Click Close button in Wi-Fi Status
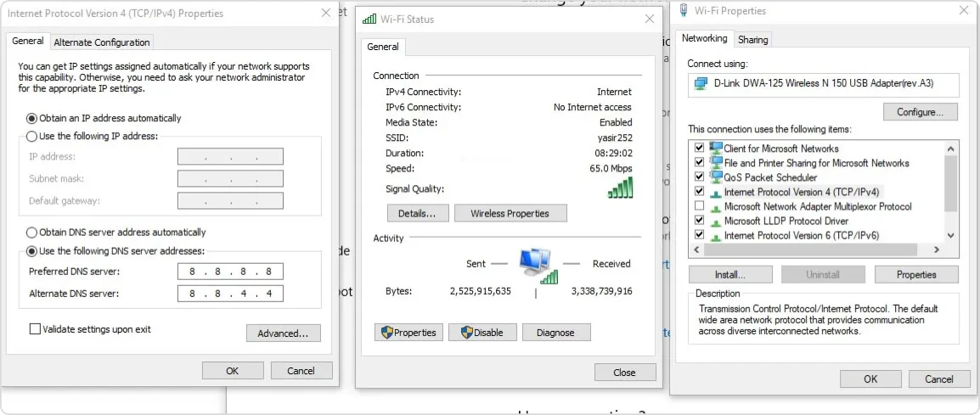980x415 pixels. pyautogui.click(x=625, y=373)
